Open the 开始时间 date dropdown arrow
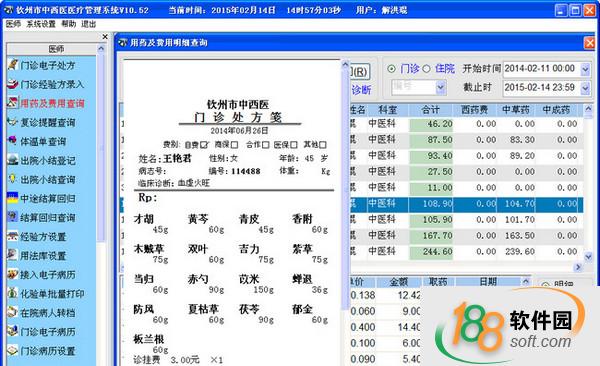 coord(585,69)
